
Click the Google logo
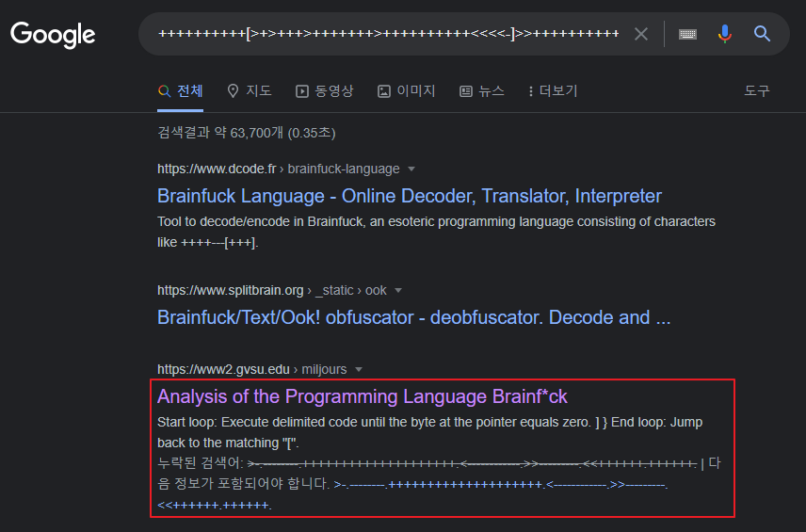point(53,35)
